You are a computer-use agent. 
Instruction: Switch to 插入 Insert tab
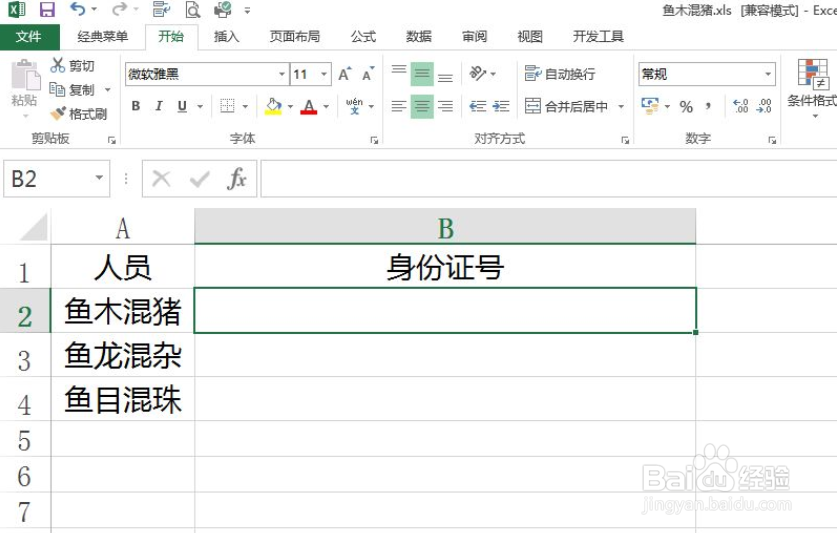226,36
